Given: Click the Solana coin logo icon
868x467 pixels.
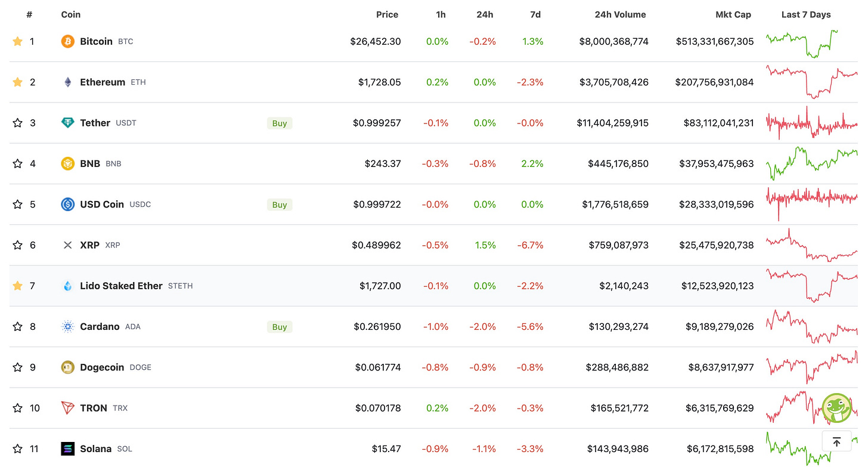Looking at the screenshot, I should tap(68, 449).
